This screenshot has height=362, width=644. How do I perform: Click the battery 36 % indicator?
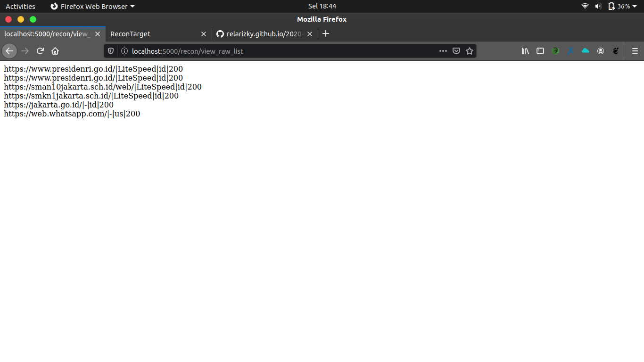tap(619, 6)
